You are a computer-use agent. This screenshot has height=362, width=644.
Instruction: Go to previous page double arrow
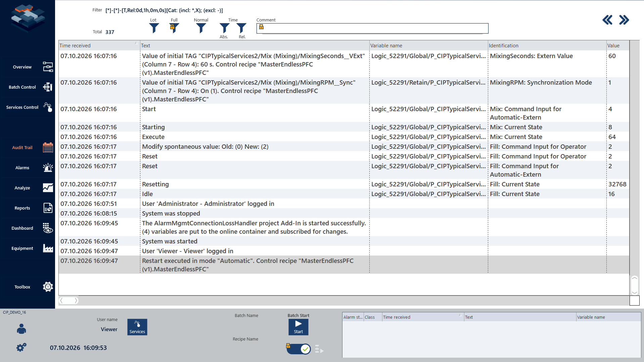click(607, 20)
